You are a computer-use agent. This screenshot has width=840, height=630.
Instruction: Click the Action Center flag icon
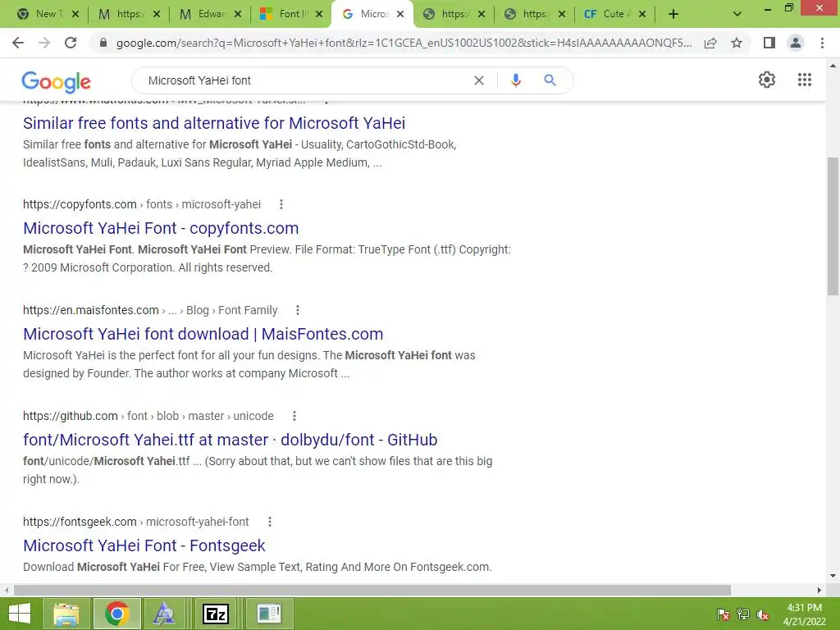724,614
